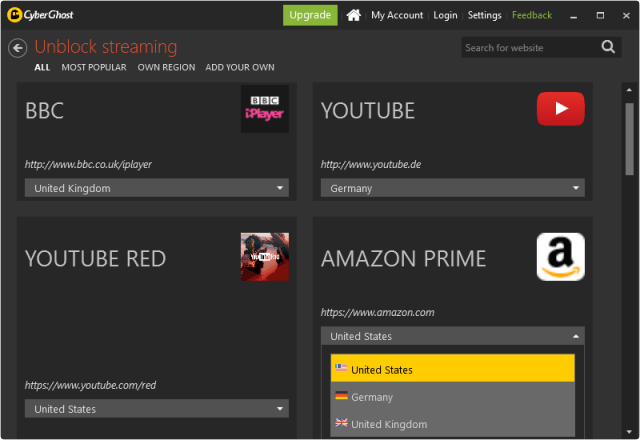Switch to MOST POPULAR tab
Viewport: 640px width, 440px height.
coord(94,67)
